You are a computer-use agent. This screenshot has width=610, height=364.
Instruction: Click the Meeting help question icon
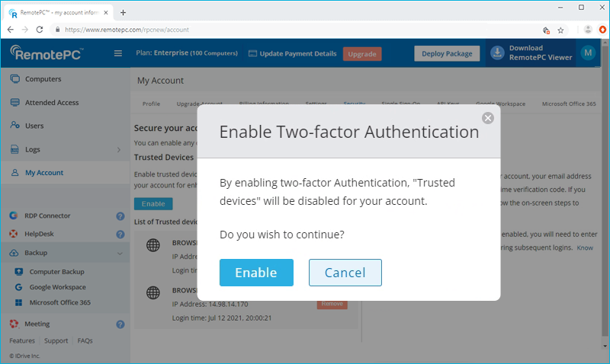[x=120, y=324]
